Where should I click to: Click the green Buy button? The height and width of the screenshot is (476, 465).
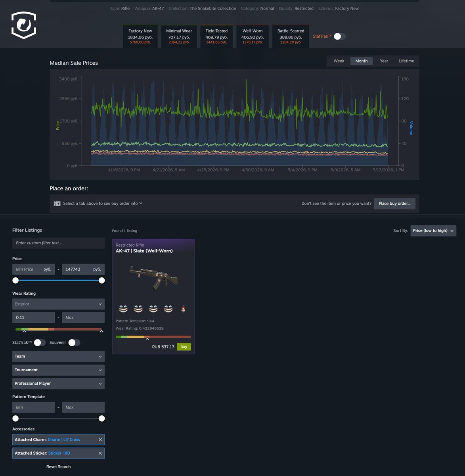[184, 347]
